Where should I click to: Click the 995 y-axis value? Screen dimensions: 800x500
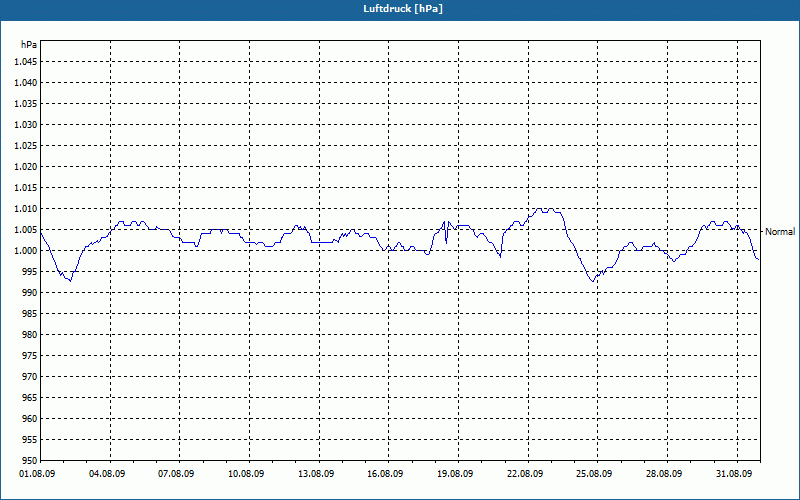tap(30, 271)
